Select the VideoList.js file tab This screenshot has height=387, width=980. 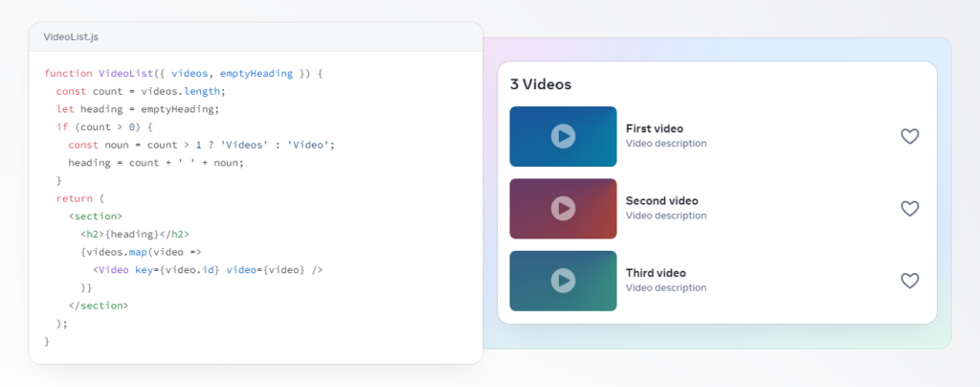pyautogui.click(x=71, y=37)
